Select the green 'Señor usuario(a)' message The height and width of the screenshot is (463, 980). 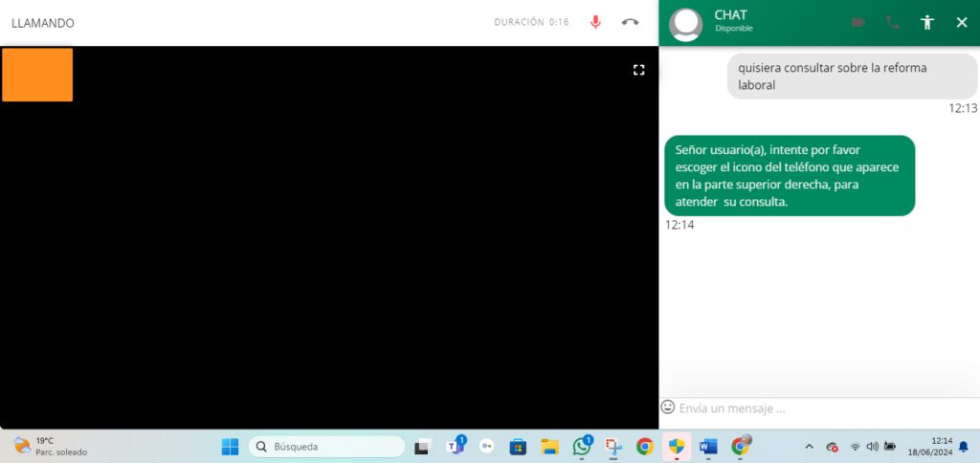point(790,176)
